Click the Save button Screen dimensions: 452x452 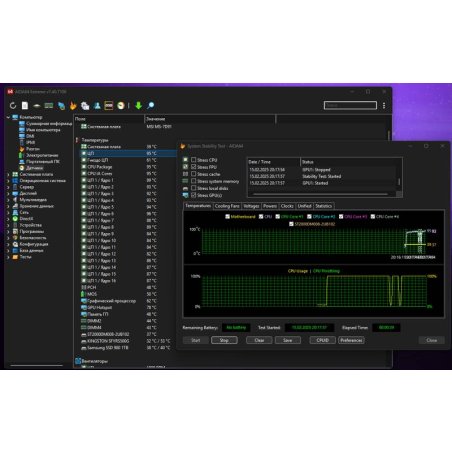click(x=288, y=340)
